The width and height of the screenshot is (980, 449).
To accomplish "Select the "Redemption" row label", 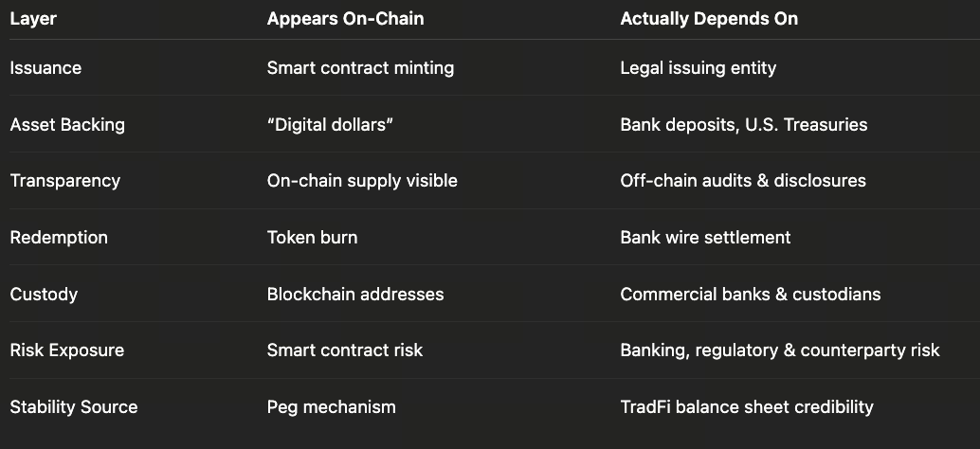I will point(59,238).
